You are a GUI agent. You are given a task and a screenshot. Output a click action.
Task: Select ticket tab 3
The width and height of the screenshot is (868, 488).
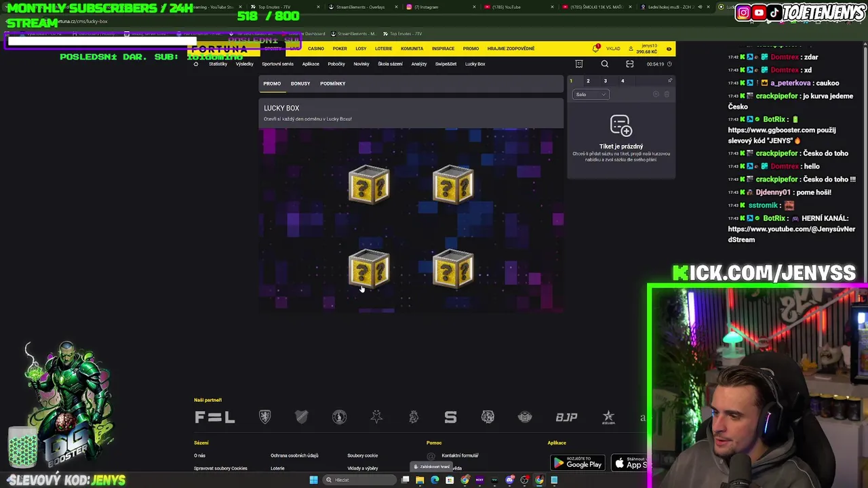[606, 81]
